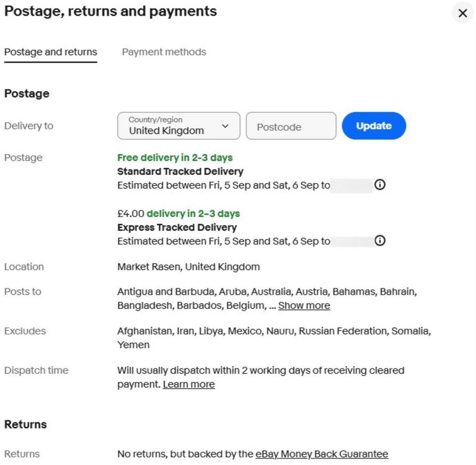Click the blue Update button
Viewport: 476px width, 465px height.
[x=374, y=126]
